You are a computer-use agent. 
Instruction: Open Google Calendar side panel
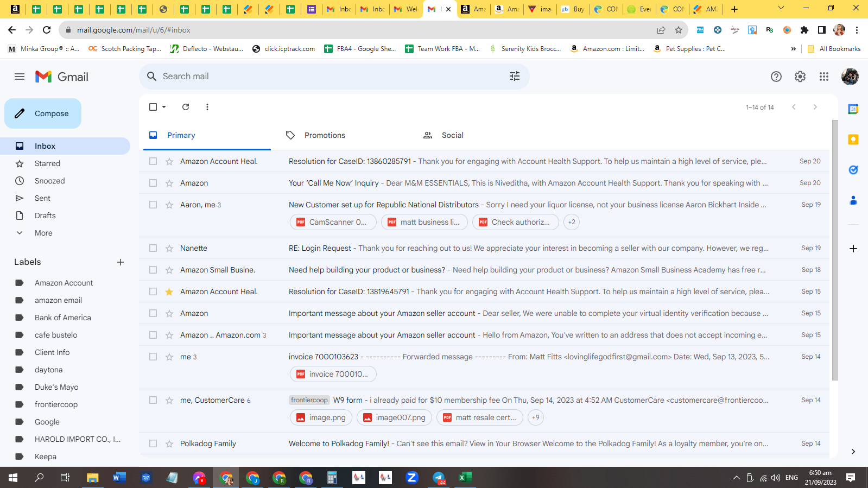(x=853, y=109)
